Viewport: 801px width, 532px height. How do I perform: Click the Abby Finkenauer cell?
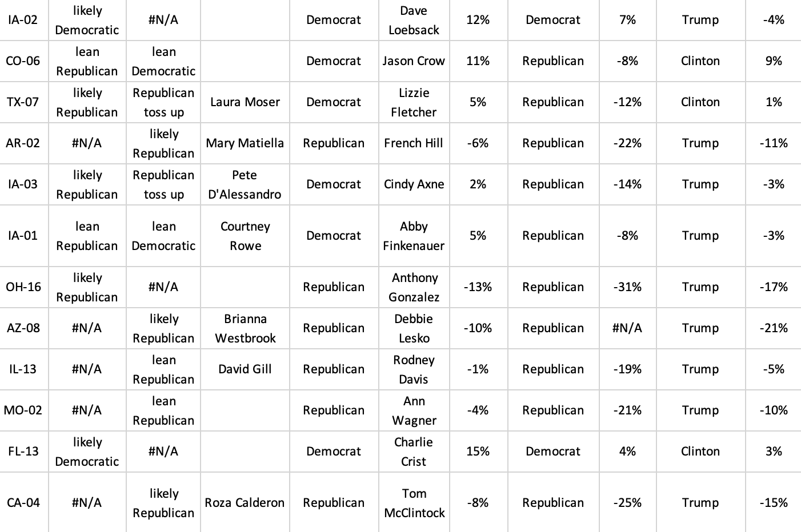point(414,236)
